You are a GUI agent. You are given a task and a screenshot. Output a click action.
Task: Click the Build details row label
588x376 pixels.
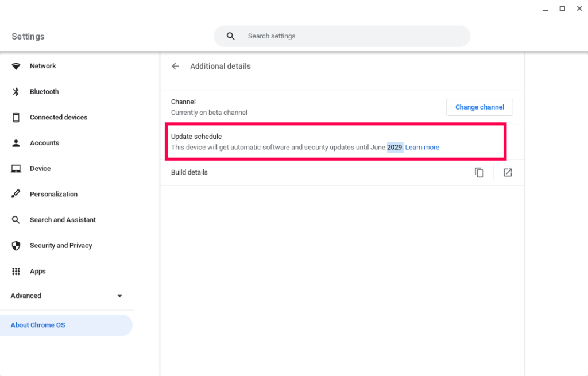pyautogui.click(x=189, y=172)
